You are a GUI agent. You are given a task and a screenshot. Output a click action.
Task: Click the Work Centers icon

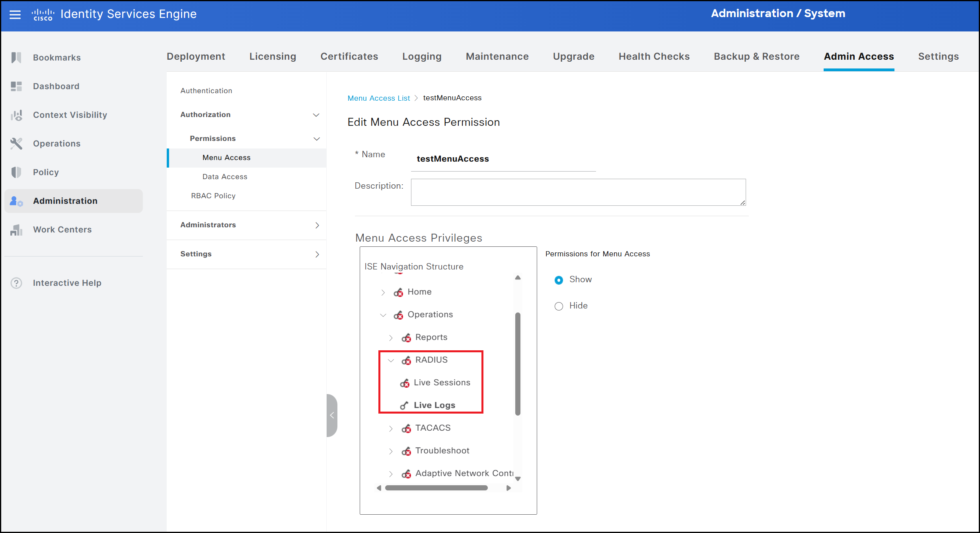point(16,230)
